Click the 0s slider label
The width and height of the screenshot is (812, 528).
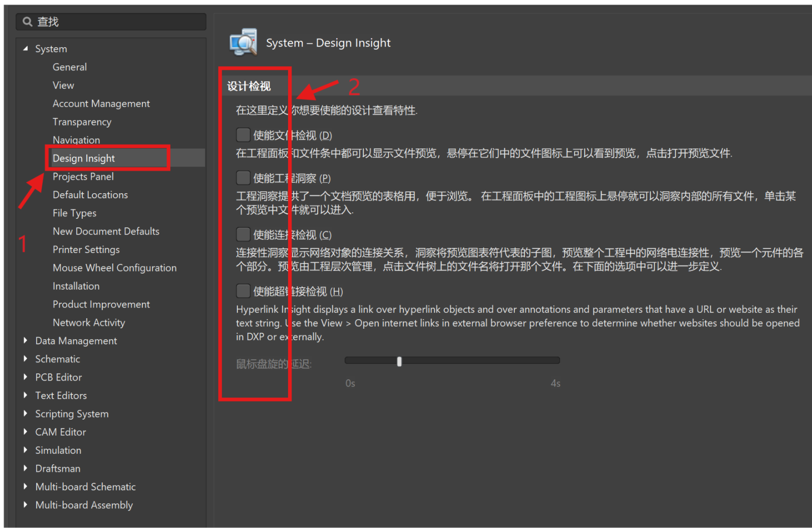point(350,383)
